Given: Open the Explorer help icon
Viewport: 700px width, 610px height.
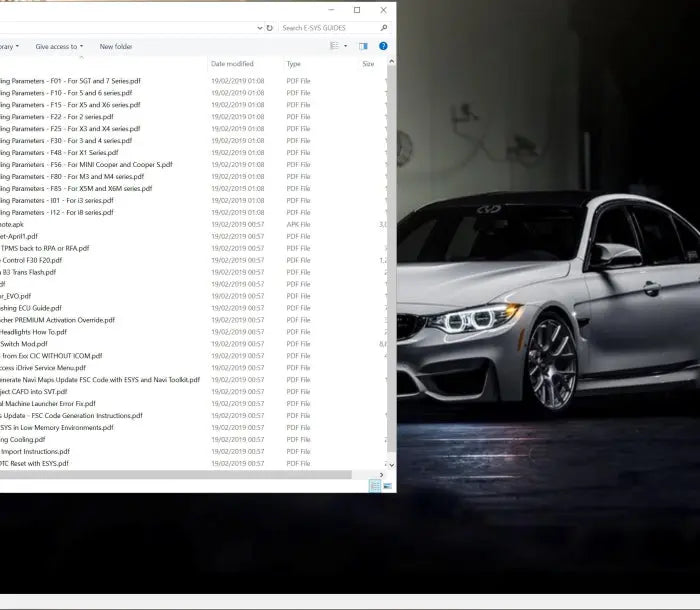Looking at the screenshot, I should click(383, 46).
